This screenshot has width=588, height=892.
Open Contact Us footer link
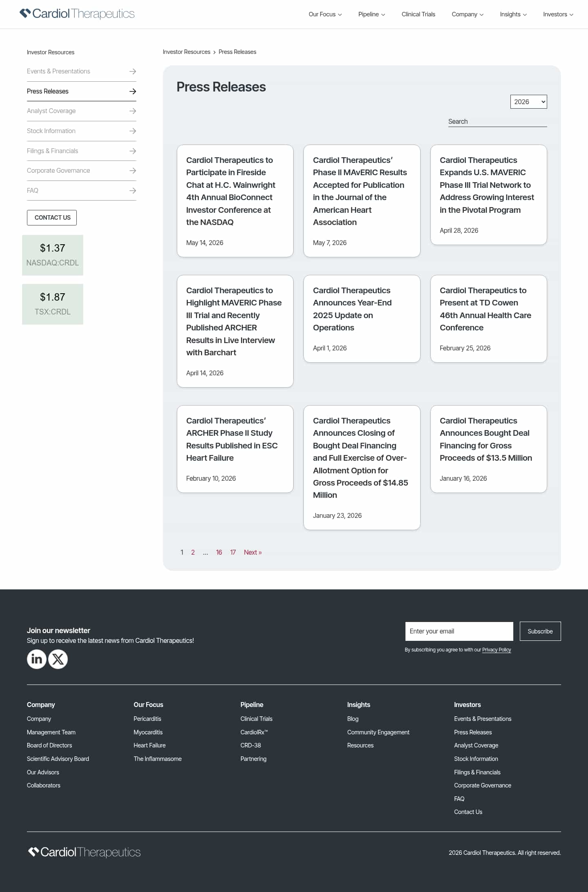click(468, 812)
